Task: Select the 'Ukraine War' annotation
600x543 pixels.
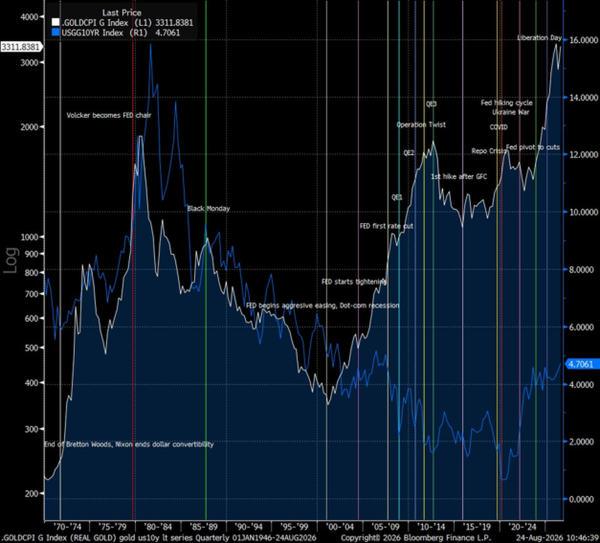Action: (x=510, y=113)
